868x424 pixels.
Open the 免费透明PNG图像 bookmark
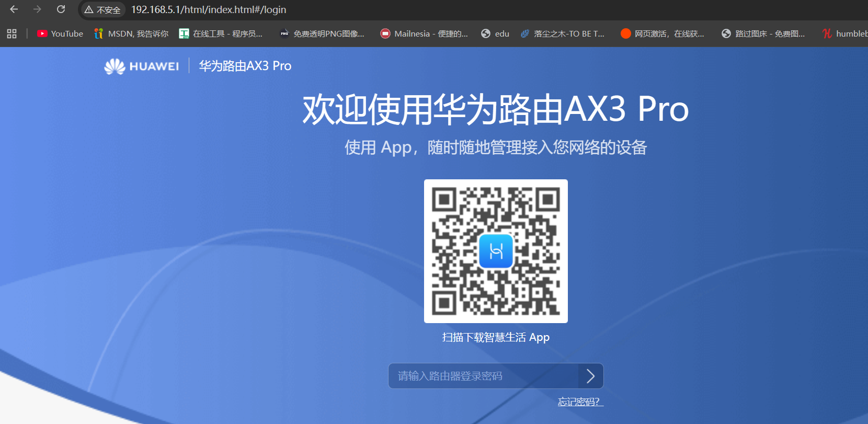322,33
